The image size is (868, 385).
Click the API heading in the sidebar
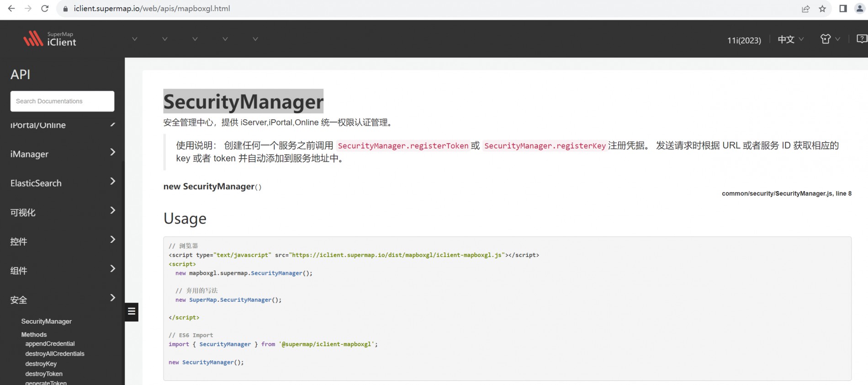pos(21,75)
